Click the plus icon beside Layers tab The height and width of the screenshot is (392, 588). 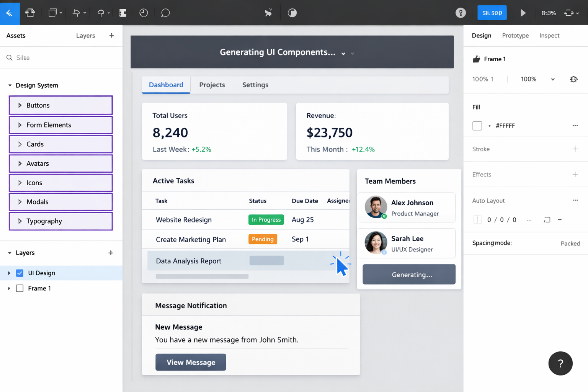pyautogui.click(x=111, y=36)
